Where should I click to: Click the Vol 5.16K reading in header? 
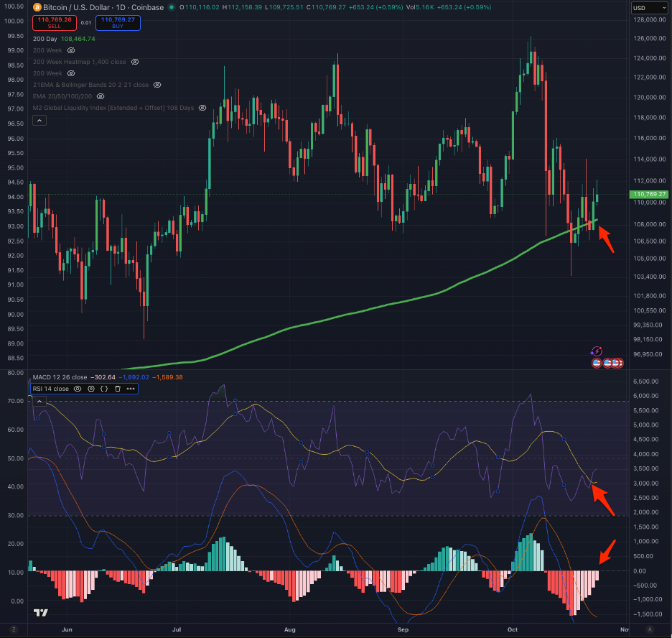(419, 7)
